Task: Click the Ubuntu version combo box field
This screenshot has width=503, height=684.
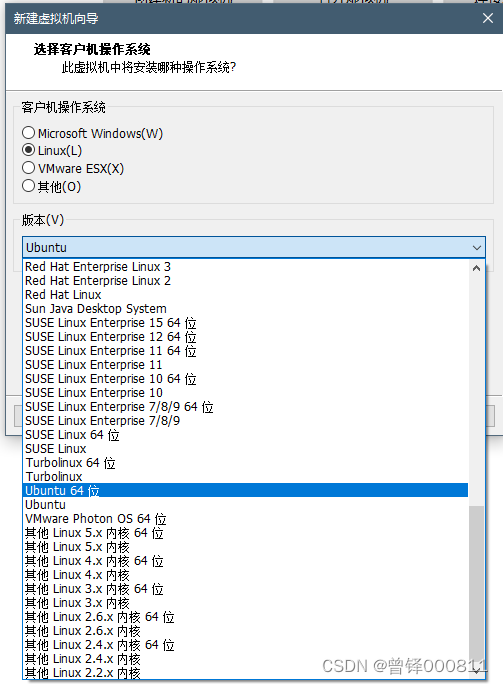Action: tap(253, 247)
